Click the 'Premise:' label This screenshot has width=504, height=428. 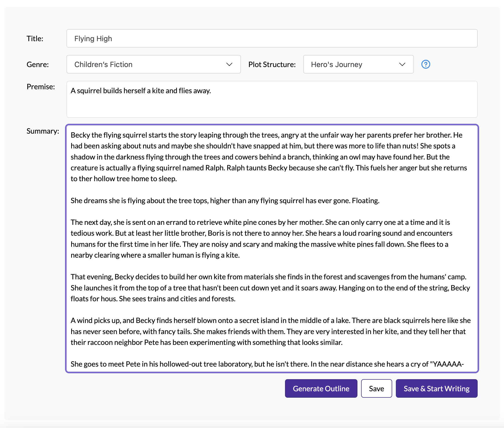[x=41, y=87]
